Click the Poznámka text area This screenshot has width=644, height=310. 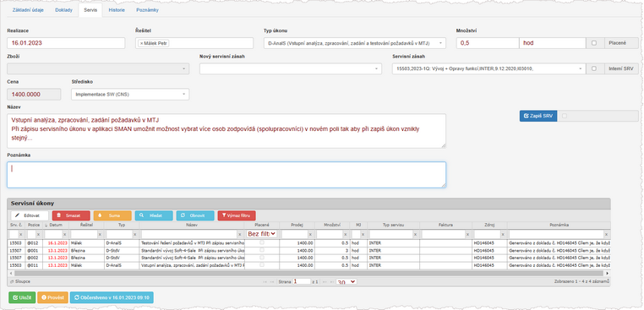(x=226, y=175)
